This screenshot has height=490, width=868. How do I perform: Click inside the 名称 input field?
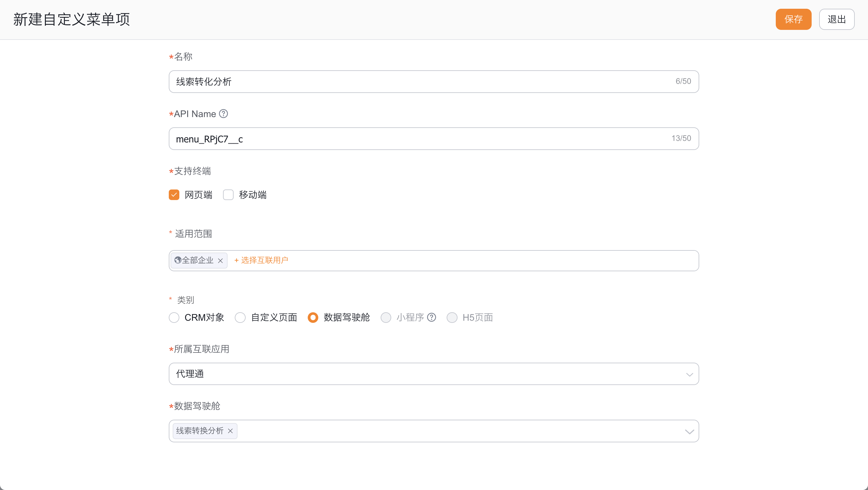click(x=404, y=81)
